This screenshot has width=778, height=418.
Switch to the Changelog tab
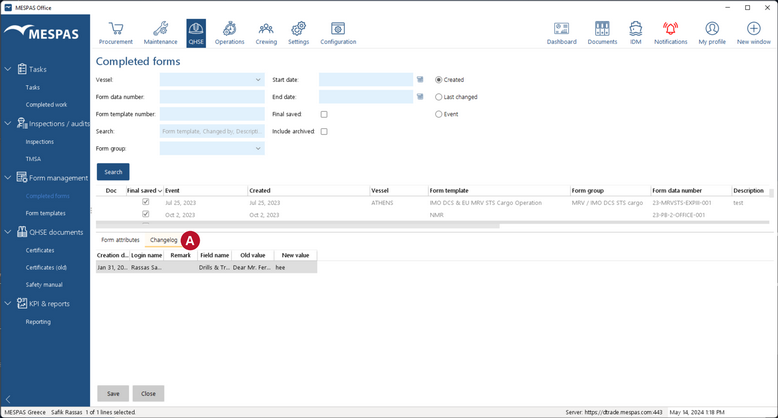click(x=163, y=240)
